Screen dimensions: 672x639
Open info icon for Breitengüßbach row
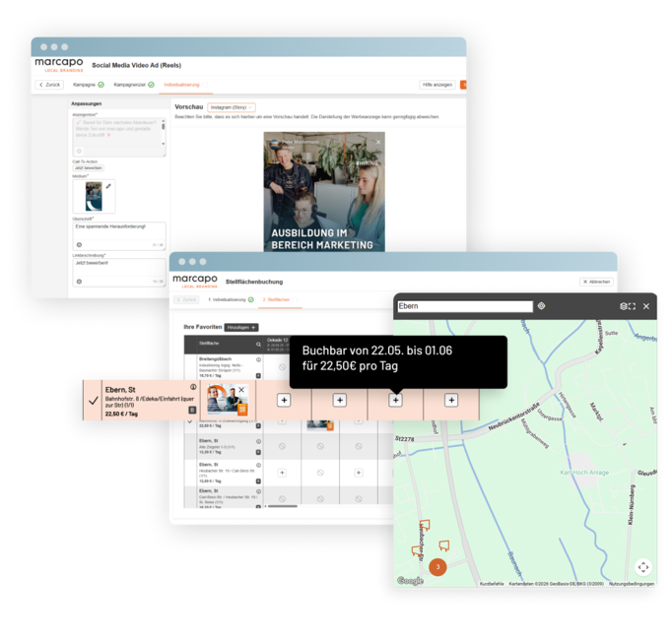coord(258,359)
